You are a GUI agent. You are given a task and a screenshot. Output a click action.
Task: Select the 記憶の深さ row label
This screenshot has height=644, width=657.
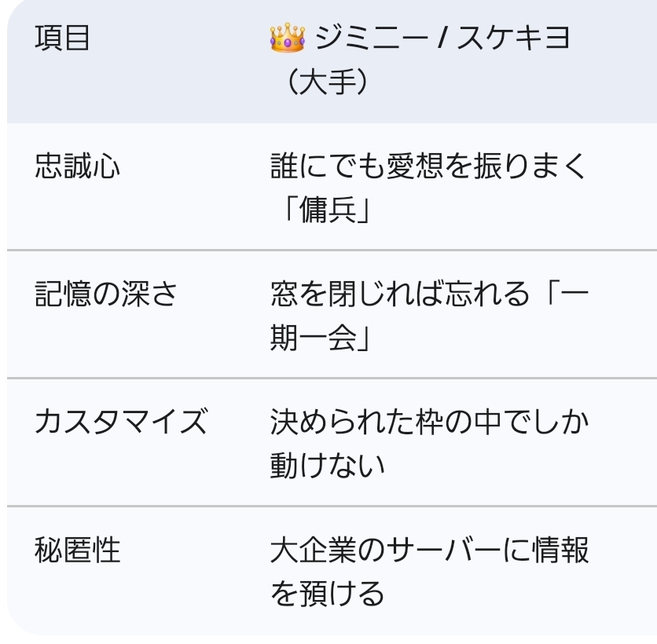click(107, 294)
